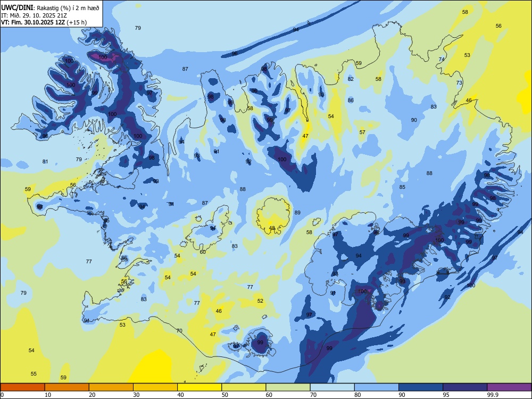Select the humidity value 57 on the map
The width and height of the screenshot is (532, 399).
pos(362,132)
